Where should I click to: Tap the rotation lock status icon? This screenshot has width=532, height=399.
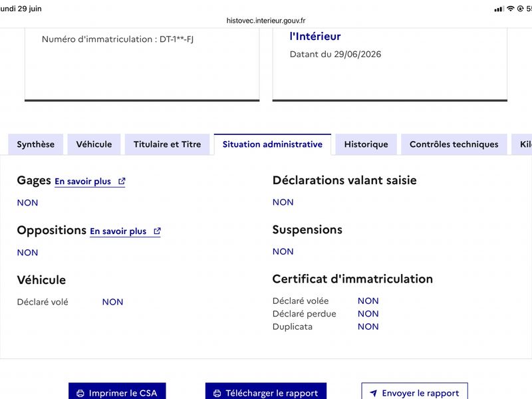(x=521, y=9)
